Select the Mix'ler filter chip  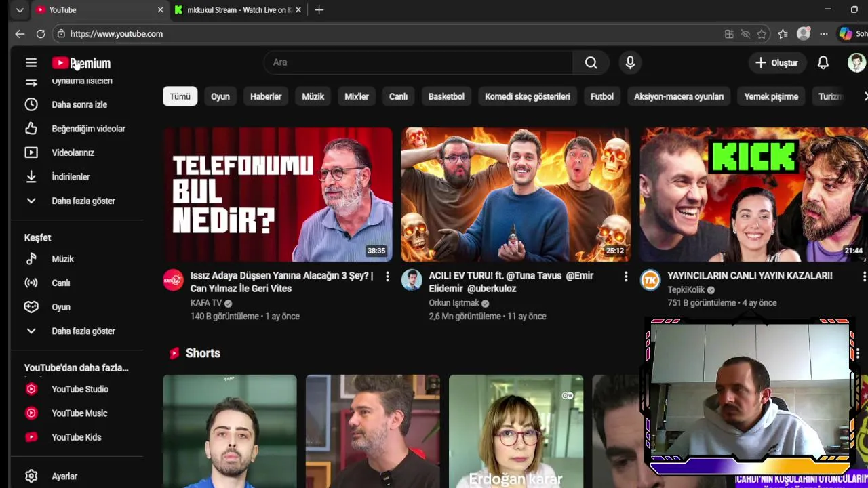click(x=357, y=96)
